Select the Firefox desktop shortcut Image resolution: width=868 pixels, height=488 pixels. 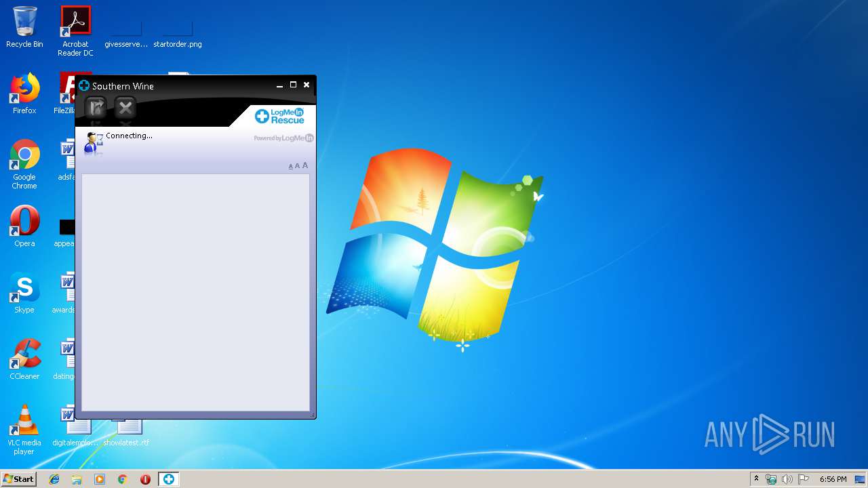[24, 94]
